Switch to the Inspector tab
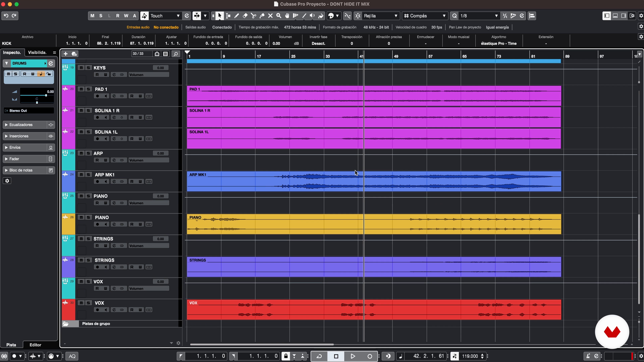Screen dimensions: 644x362 click(x=12, y=52)
